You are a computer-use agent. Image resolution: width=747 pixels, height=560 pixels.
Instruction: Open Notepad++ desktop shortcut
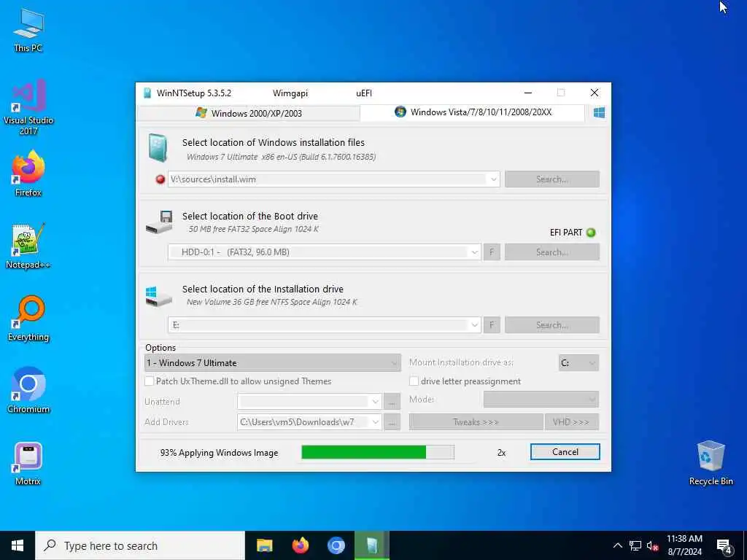28,246
